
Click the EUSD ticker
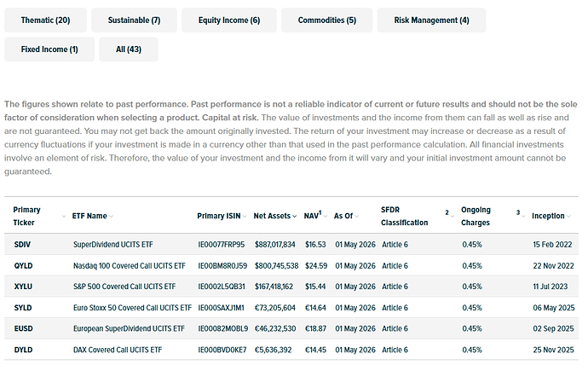tap(23, 328)
